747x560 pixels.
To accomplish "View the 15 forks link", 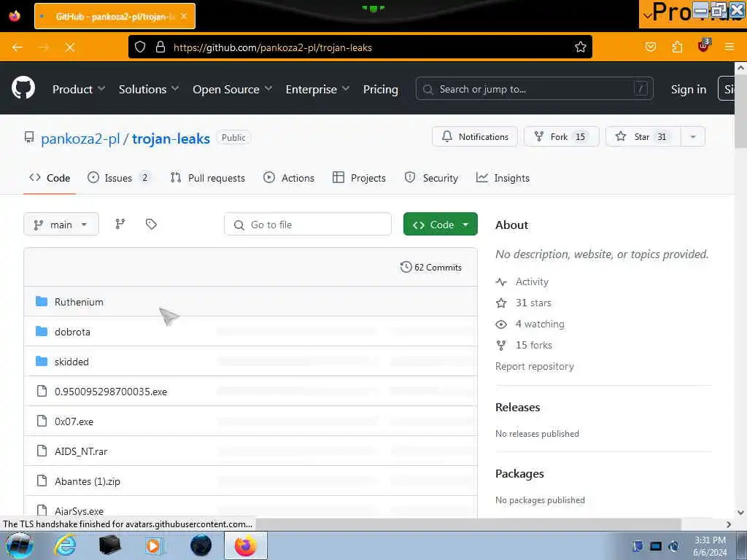I will 533,345.
